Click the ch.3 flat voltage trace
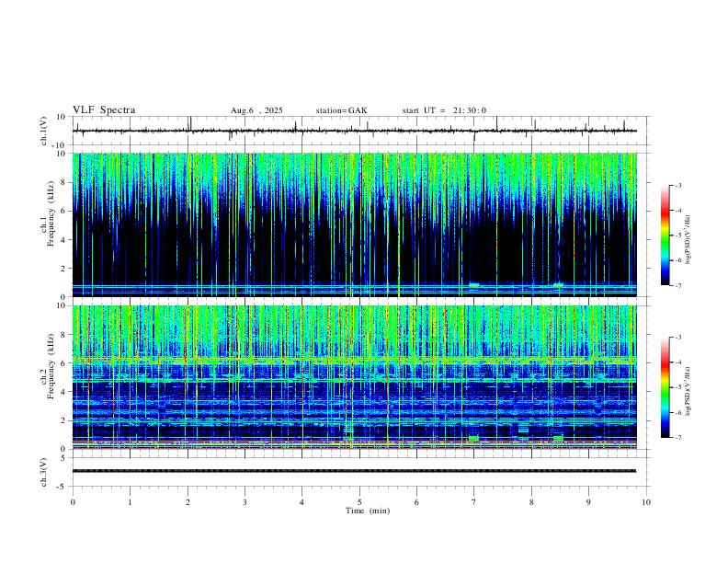728x563 pixels. 355,471
